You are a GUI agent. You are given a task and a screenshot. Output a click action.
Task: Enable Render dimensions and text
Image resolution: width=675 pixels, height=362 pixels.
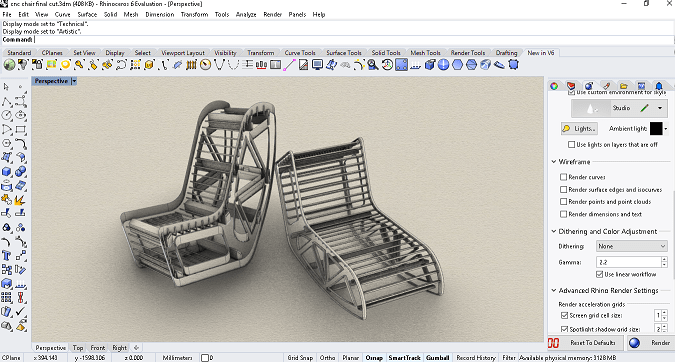pos(563,214)
